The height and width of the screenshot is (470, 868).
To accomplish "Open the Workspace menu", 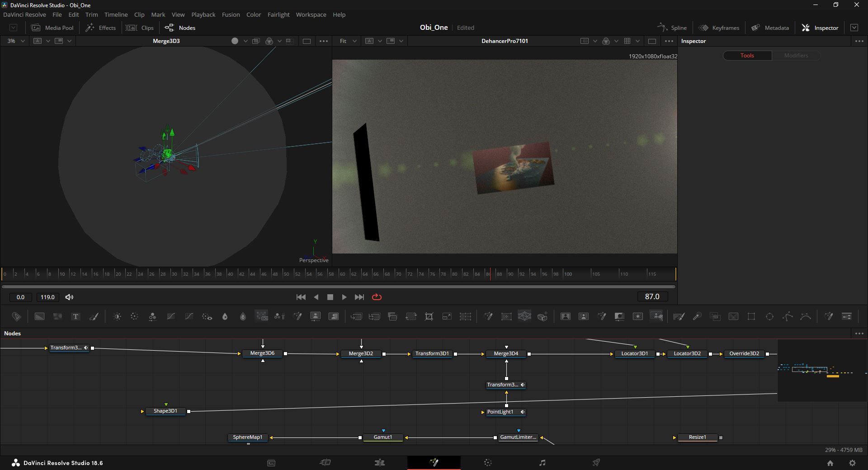I will (x=311, y=14).
